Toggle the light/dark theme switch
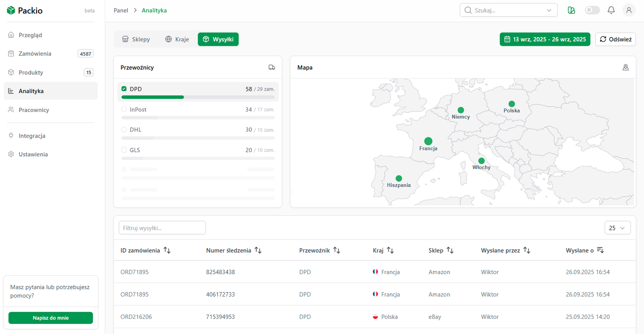 click(x=592, y=10)
